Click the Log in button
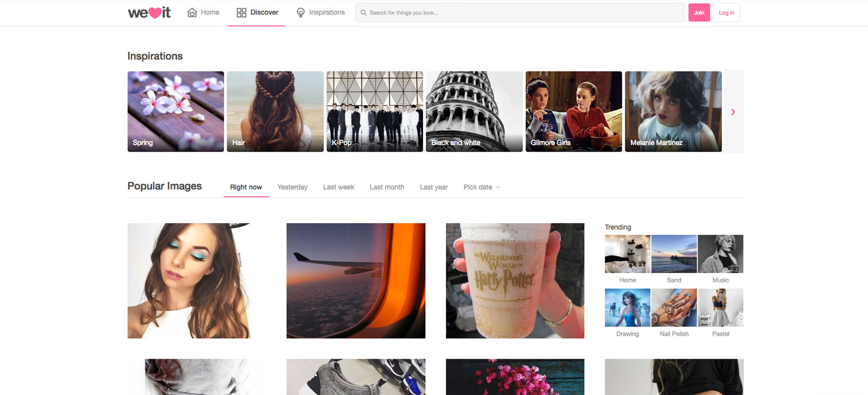The image size is (868, 395). (726, 12)
